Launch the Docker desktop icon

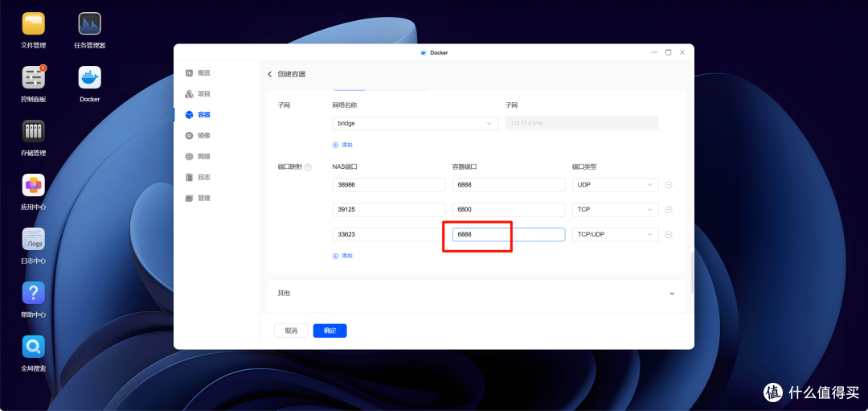click(x=90, y=77)
